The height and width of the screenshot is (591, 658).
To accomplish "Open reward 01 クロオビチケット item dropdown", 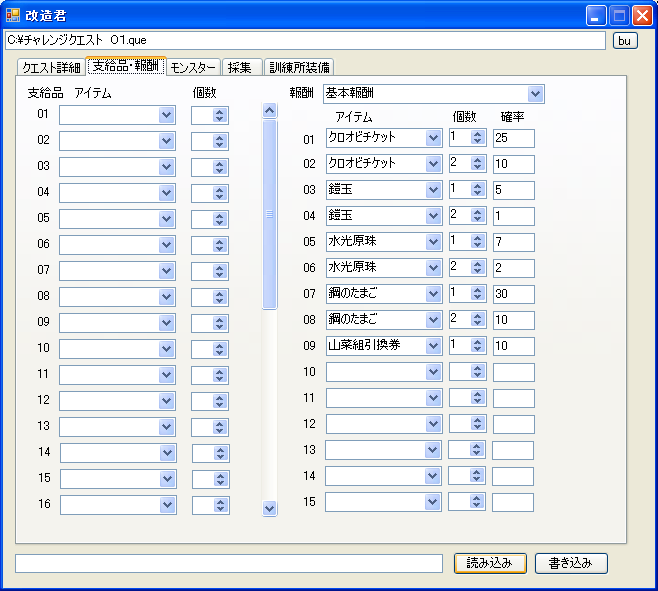I will pyautogui.click(x=433, y=138).
